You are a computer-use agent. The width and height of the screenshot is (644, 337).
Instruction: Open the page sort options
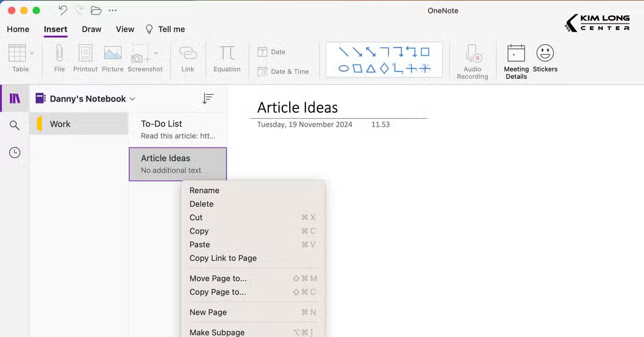click(x=207, y=99)
